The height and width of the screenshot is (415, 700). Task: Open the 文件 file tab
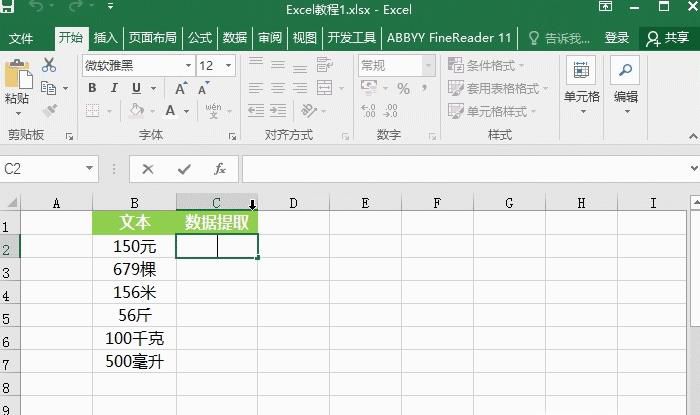tap(21, 38)
